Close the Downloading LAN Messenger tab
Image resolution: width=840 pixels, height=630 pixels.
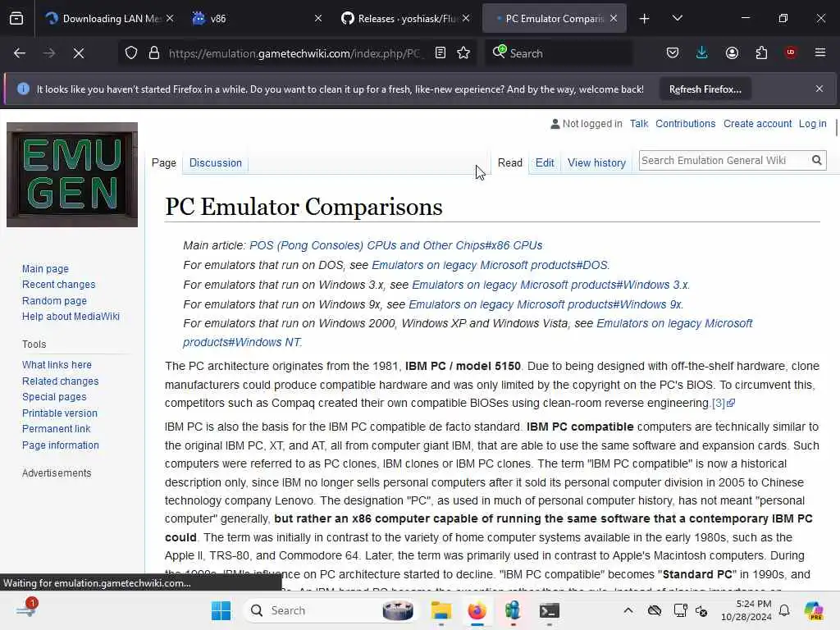(170, 18)
